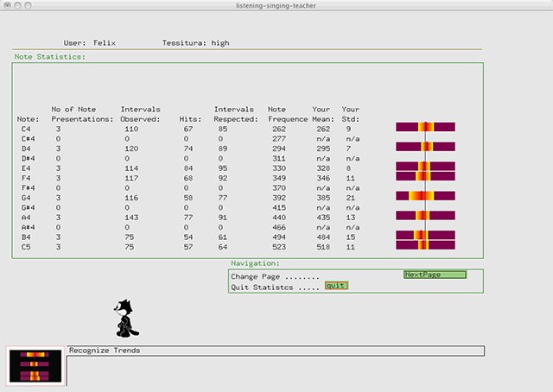Select the B4 pitch distribution bar

pos(425,235)
